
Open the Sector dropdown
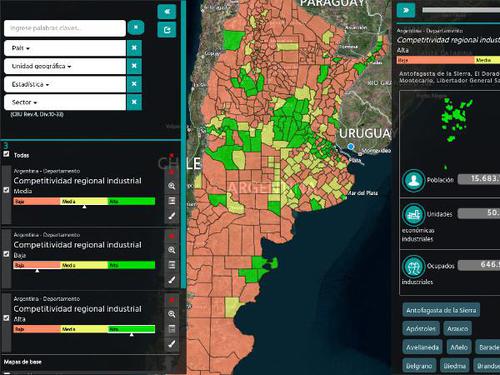[65, 102]
